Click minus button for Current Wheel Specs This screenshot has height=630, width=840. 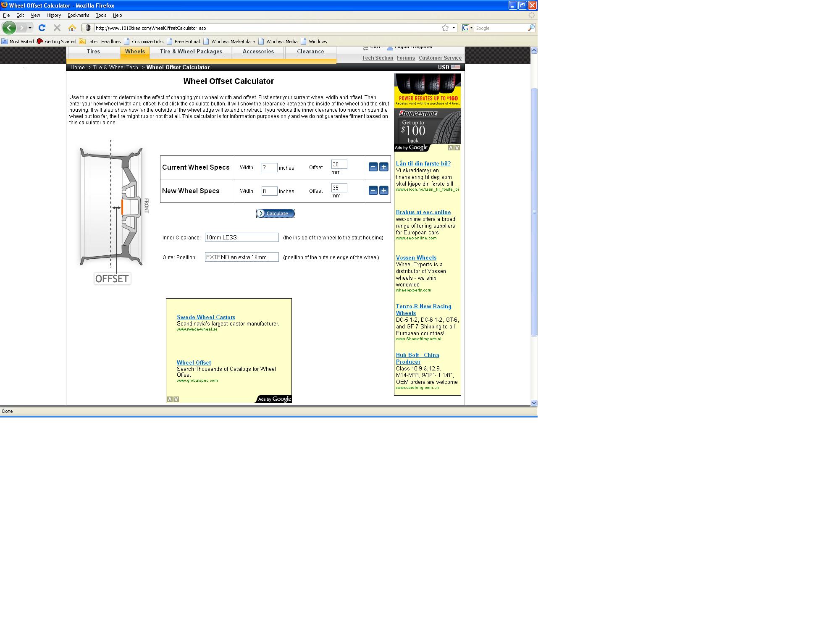click(x=373, y=167)
